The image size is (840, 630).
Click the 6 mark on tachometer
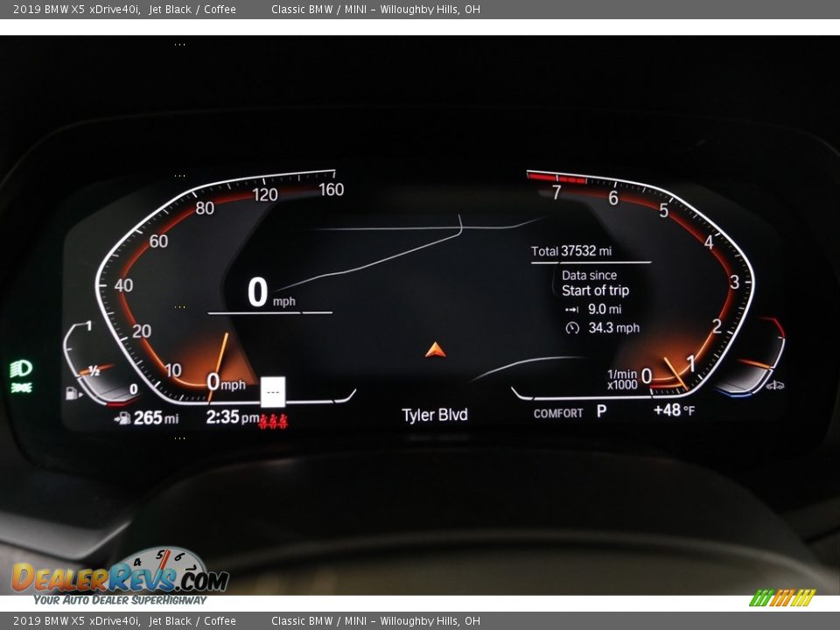(x=613, y=199)
